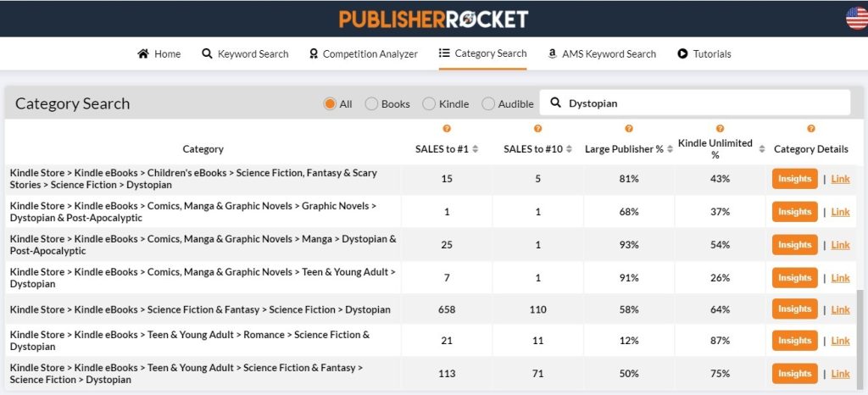Click the 71 sales to #10 cell
This screenshot has width=868, height=395.
click(x=537, y=374)
